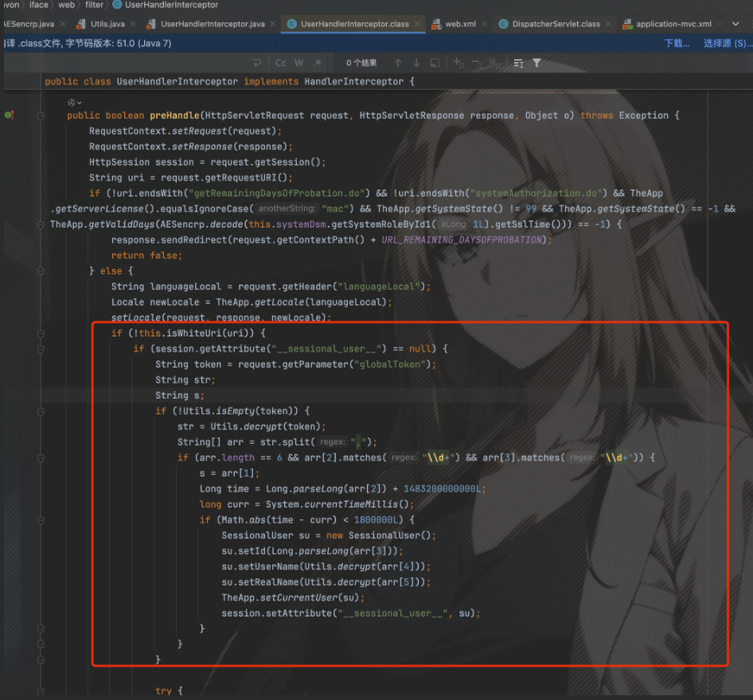The image size is (753, 700).
Task: Click 'Locale newLocale' line in editor
Action: [252, 302]
